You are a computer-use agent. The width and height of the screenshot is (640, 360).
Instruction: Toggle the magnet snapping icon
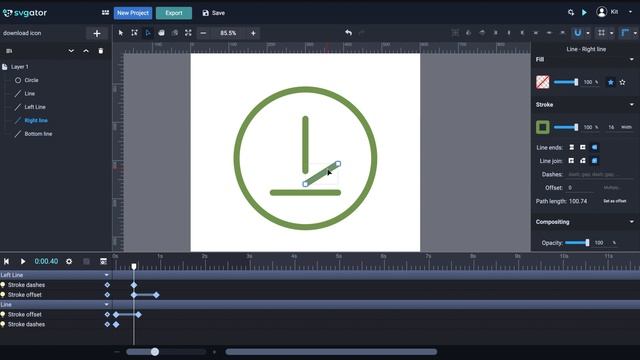tap(578, 33)
